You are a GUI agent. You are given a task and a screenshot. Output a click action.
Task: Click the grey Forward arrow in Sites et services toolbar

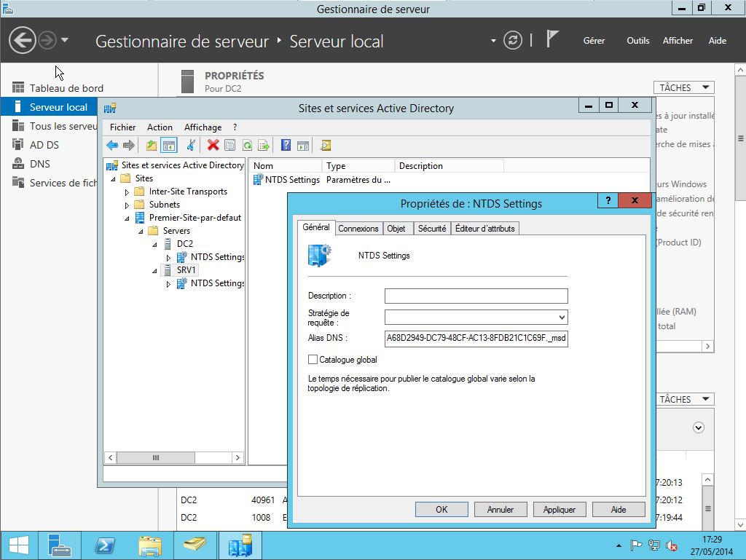pyautogui.click(x=129, y=146)
